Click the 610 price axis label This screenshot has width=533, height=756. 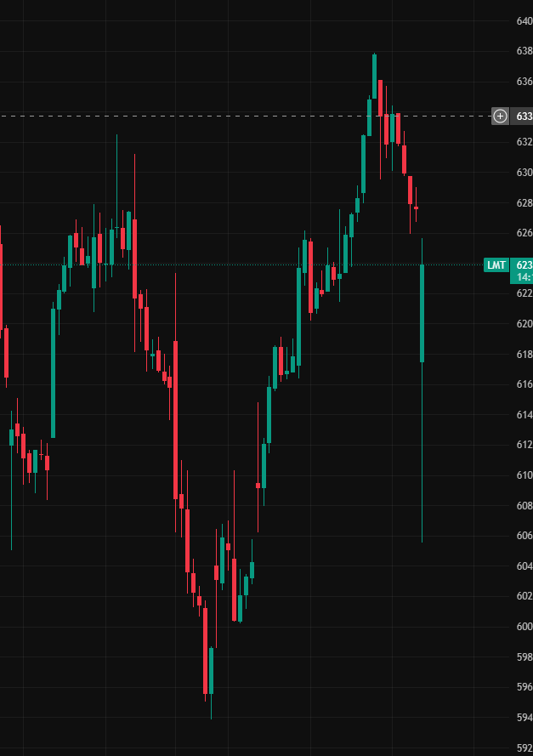coord(524,475)
